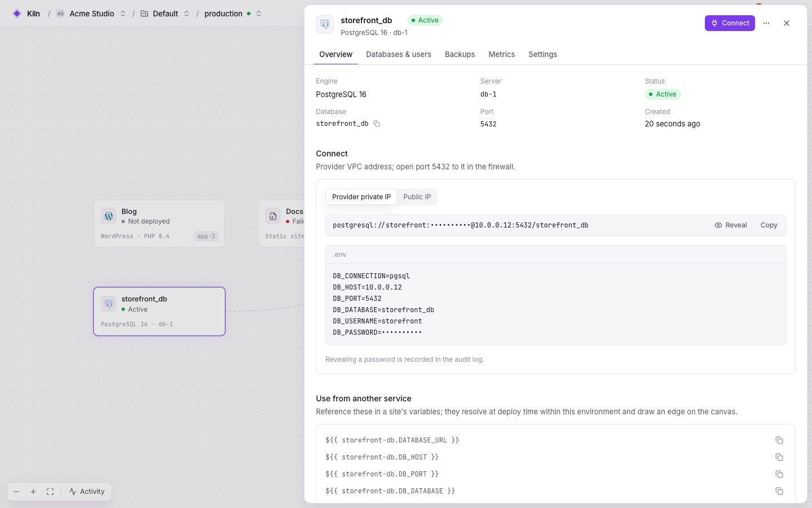Screen dimensions: 812x508
Task: Click the postgresql connection string field
Action: [555, 225]
